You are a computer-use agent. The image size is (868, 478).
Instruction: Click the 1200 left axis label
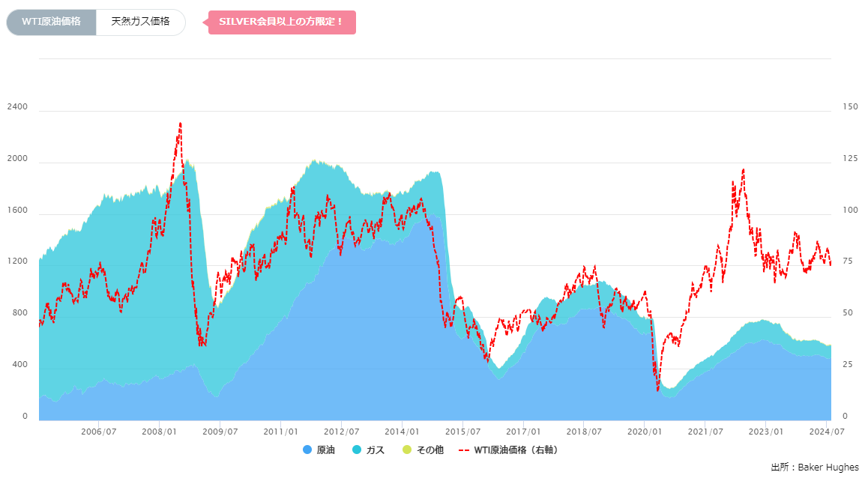(x=17, y=261)
